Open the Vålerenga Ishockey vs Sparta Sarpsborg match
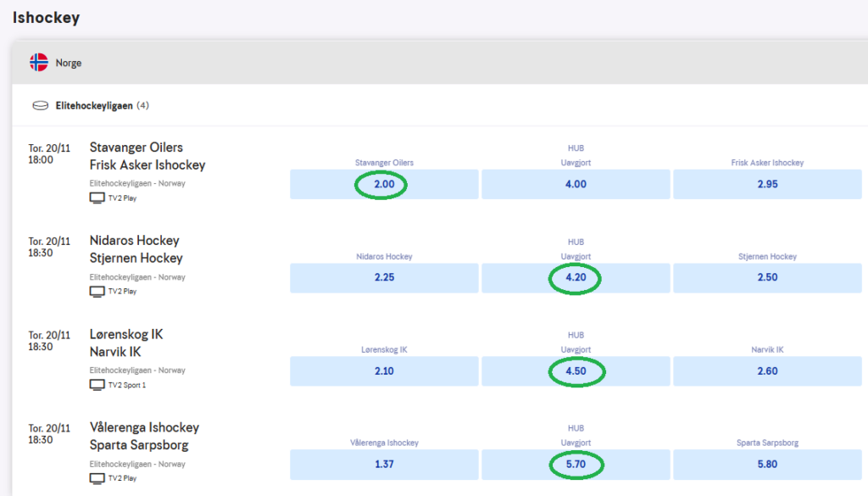868x496 pixels. click(x=144, y=436)
